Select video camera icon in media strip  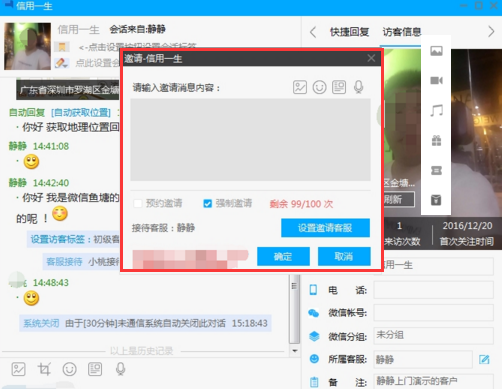tap(436, 80)
